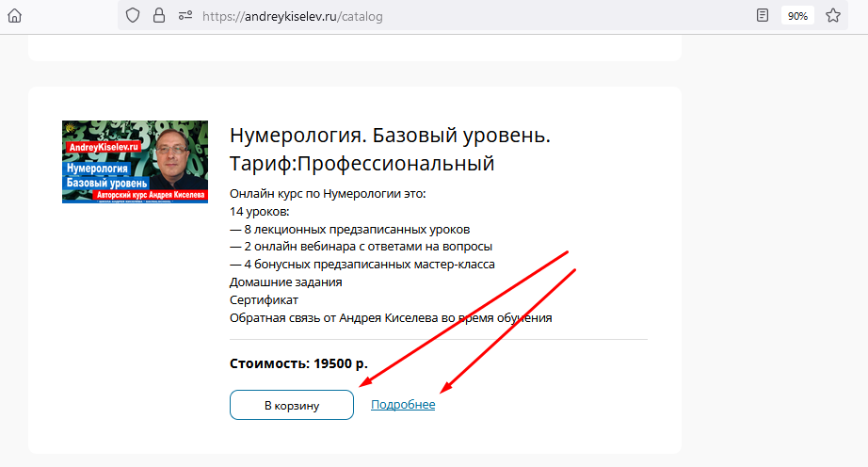The height and width of the screenshot is (467, 868).
Task: Open the site permissions icon in the address bar
Action: [185, 15]
